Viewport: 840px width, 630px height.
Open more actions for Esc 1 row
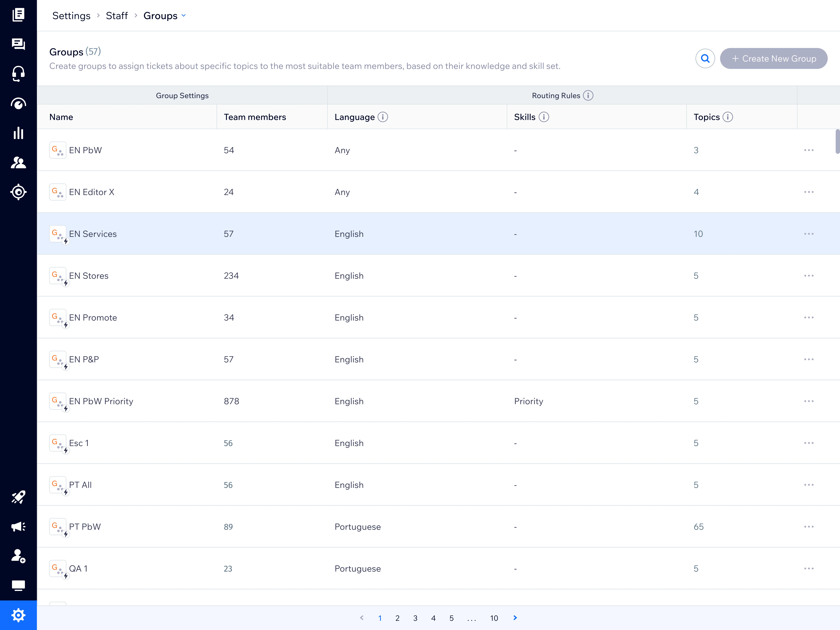(x=809, y=443)
